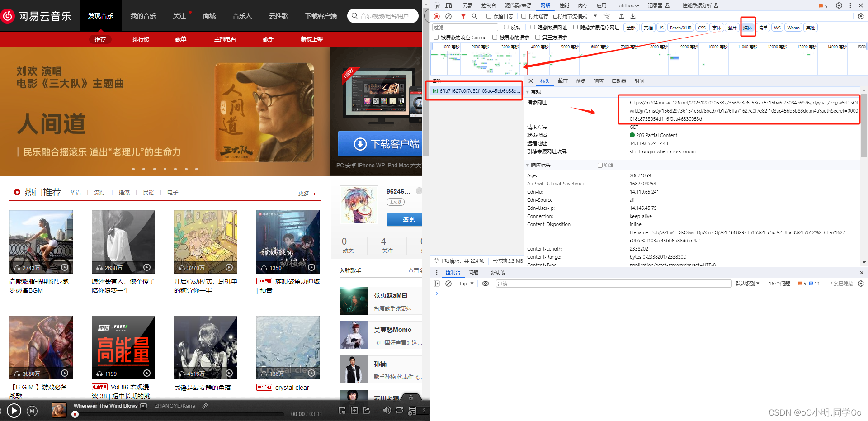The image size is (868, 421).
Task: Open the console drawer three-dot menu
Action: (x=437, y=273)
